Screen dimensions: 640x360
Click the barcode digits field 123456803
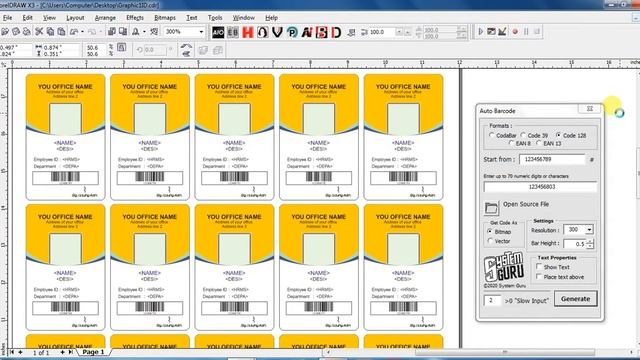click(x=540, y=187)
